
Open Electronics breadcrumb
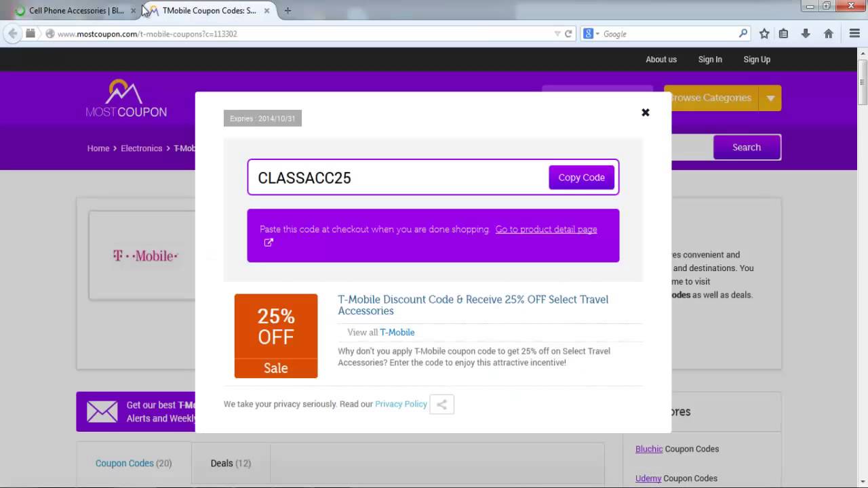pos(141,148)
